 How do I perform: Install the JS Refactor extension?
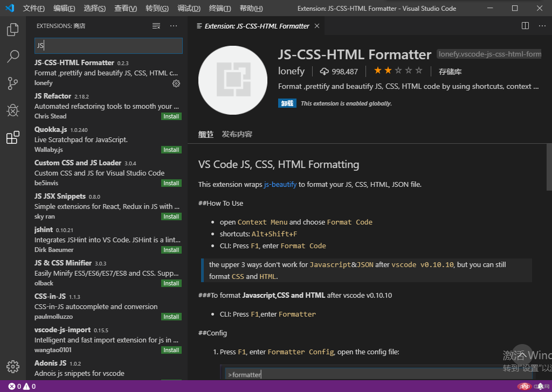(x=171, y=116)
